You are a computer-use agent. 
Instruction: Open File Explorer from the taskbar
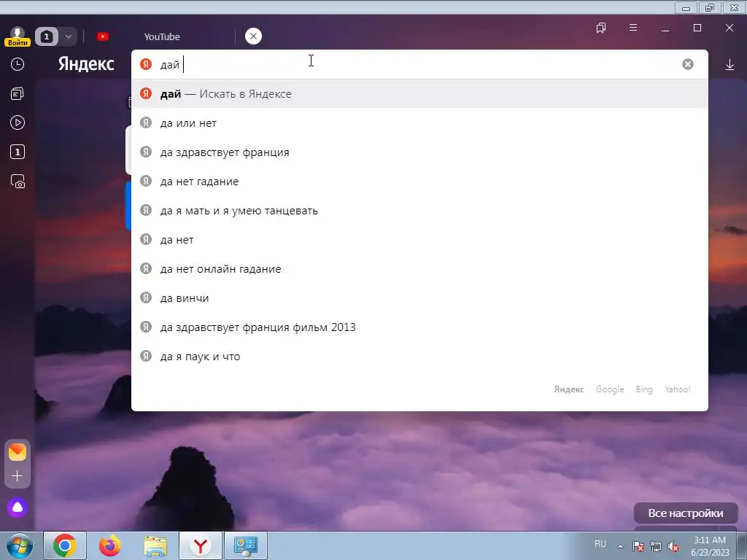pyautogui.click(x=155, y=545)
